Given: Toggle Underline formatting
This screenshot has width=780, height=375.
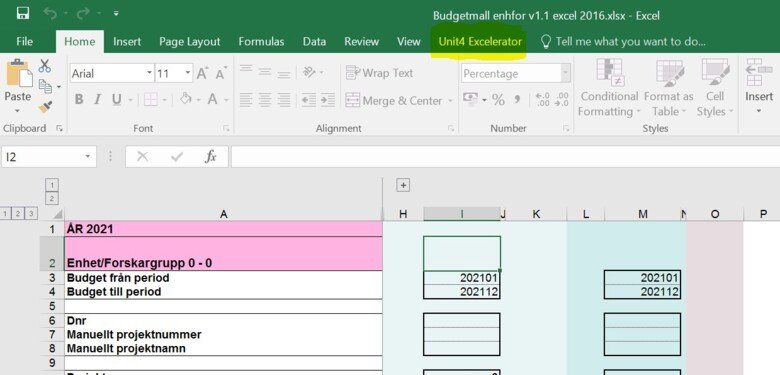Looking at the screenshot, I should click(x=116, y=99).
